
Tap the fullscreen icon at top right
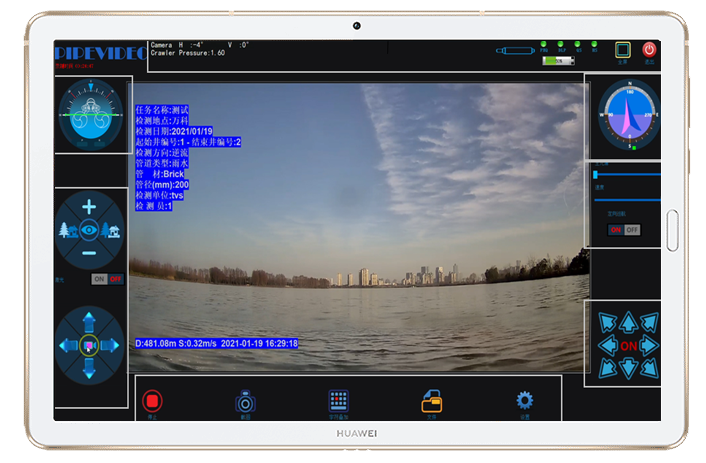[622, 50]
